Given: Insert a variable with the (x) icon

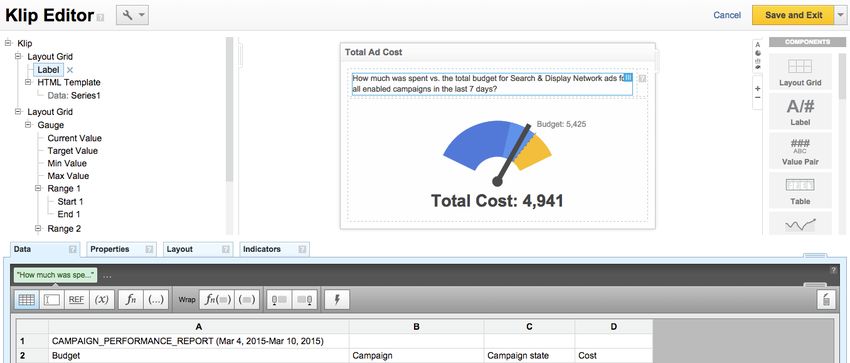Looking at the screenshot, I should coord(101,300).
